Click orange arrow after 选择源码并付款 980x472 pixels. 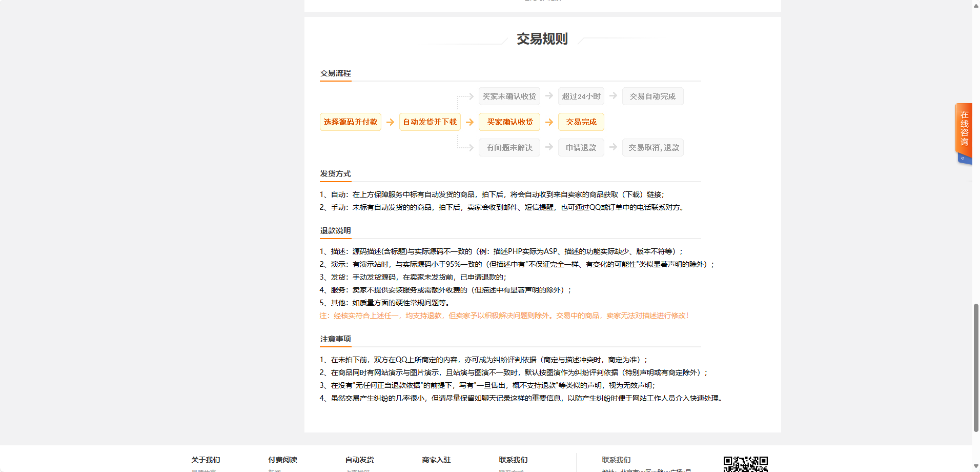[x=390, y=122]
